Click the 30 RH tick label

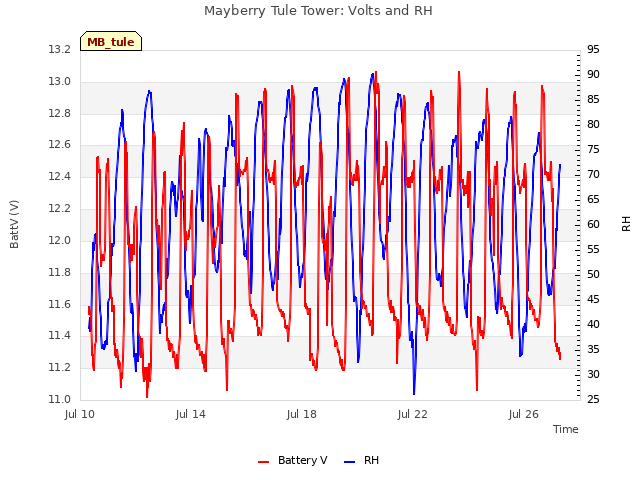pyautogui.click(x=593, y=374)
